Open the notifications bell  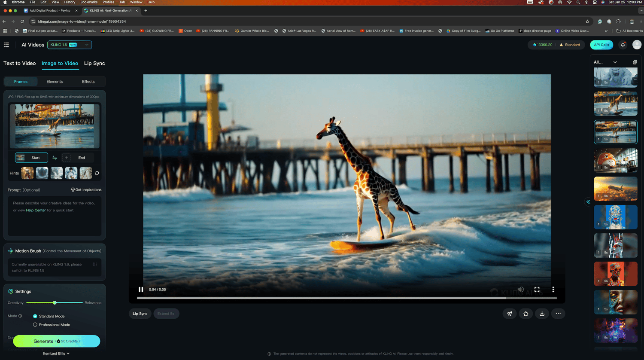tap(623, 45)
